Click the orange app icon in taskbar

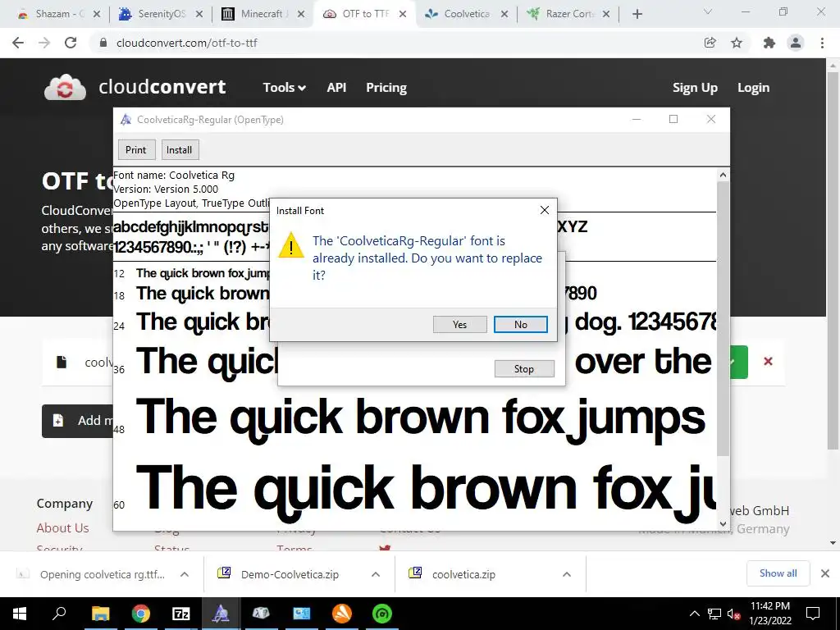pyautogui.click(x=342, y=614)
